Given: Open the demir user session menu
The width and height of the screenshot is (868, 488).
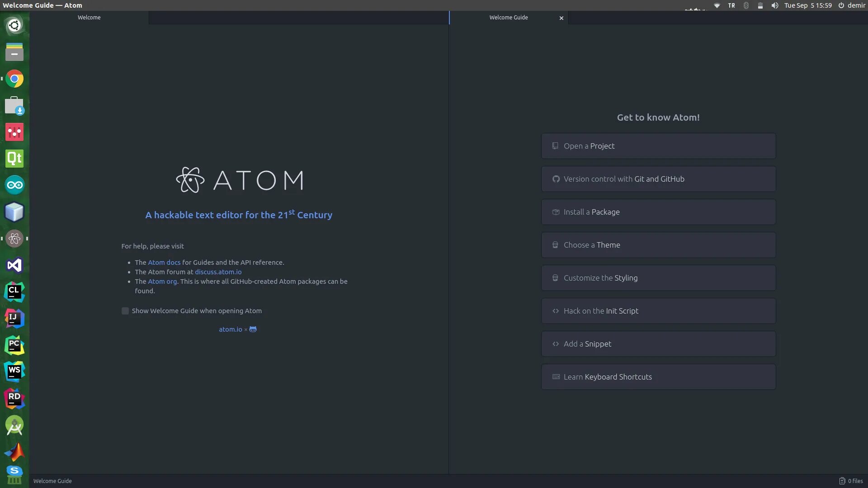Looking at the screenshot, I should (852, 5).
